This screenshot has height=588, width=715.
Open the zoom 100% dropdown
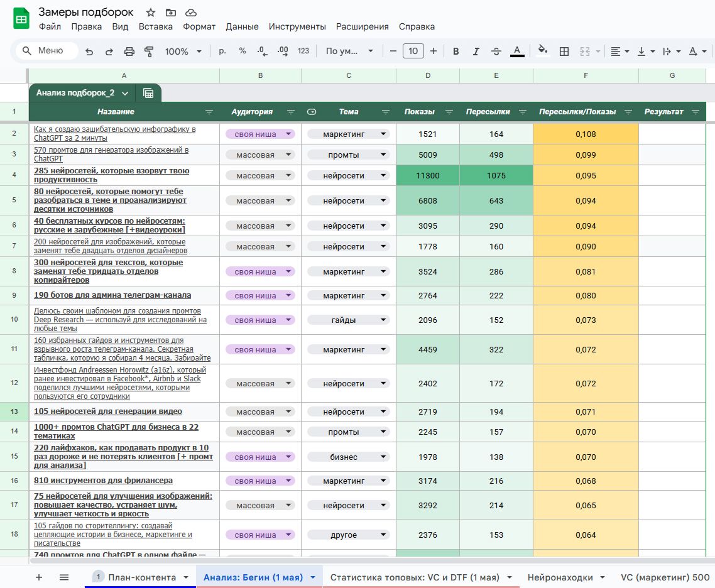(183, 52)
